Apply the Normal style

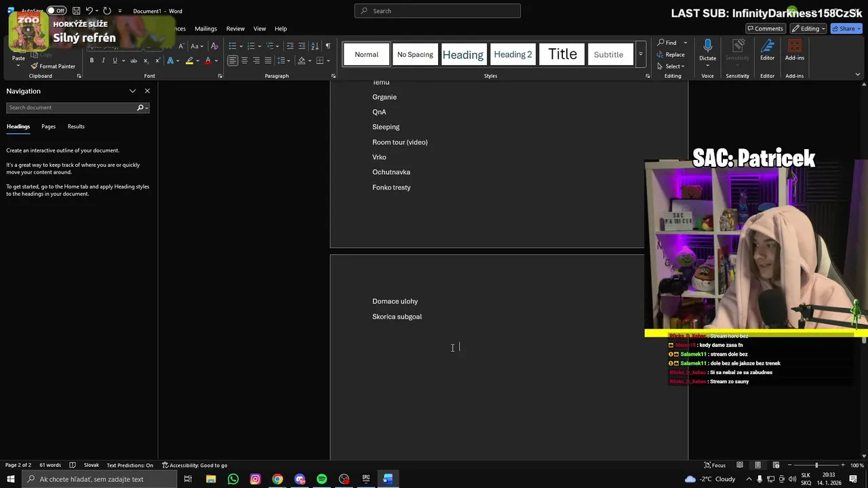[366, 54]
